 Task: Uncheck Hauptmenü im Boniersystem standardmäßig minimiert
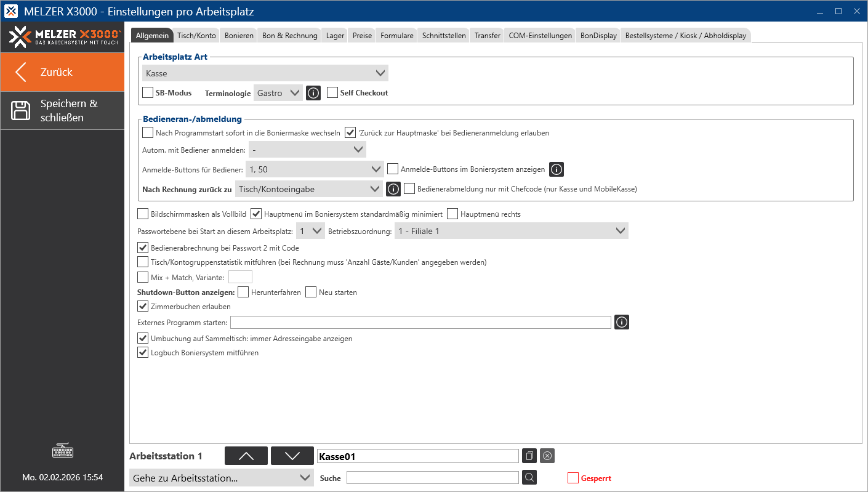pyautogui.click(x=256, y=214)
